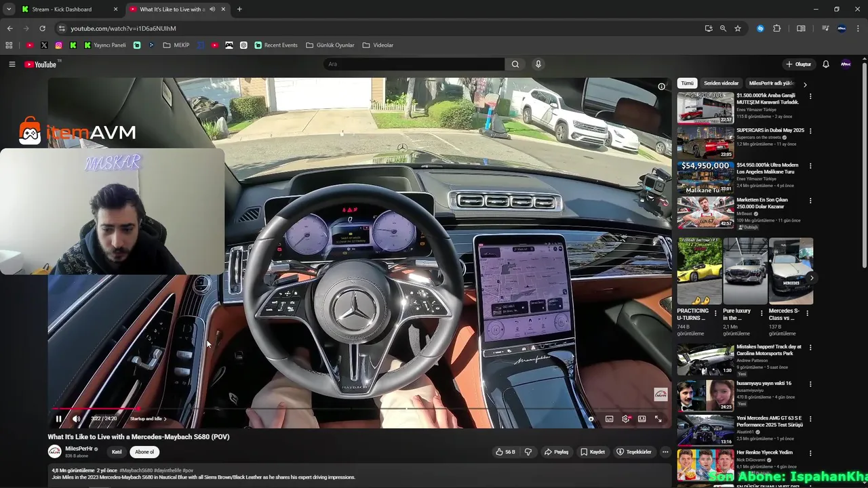Go back in browser history
Screen dimensions: 868x488
9,28
